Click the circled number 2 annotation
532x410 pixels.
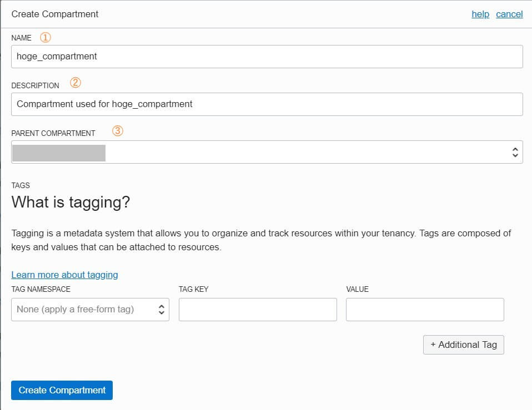point(76,83)
